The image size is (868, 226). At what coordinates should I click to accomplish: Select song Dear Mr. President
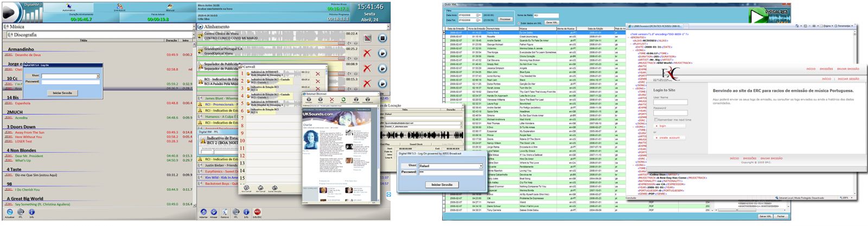[29, 156]
